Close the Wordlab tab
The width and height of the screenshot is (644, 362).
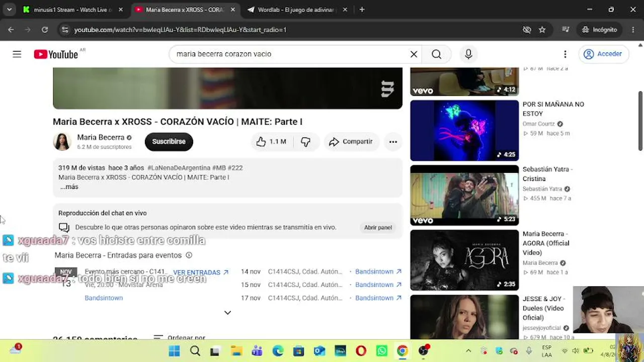(x=345, y=10)
